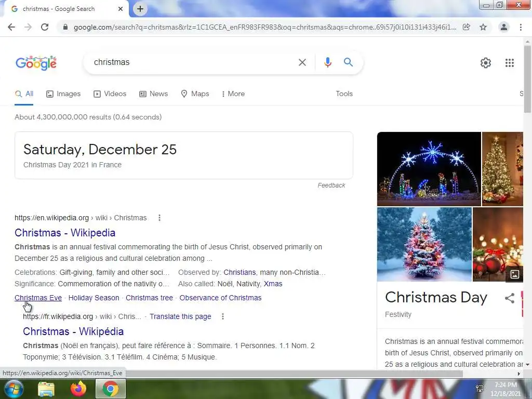The height and width of the screenshot is (399, 532).
Task: Bookmark this page with the star icon
Action: pos(483,27)
